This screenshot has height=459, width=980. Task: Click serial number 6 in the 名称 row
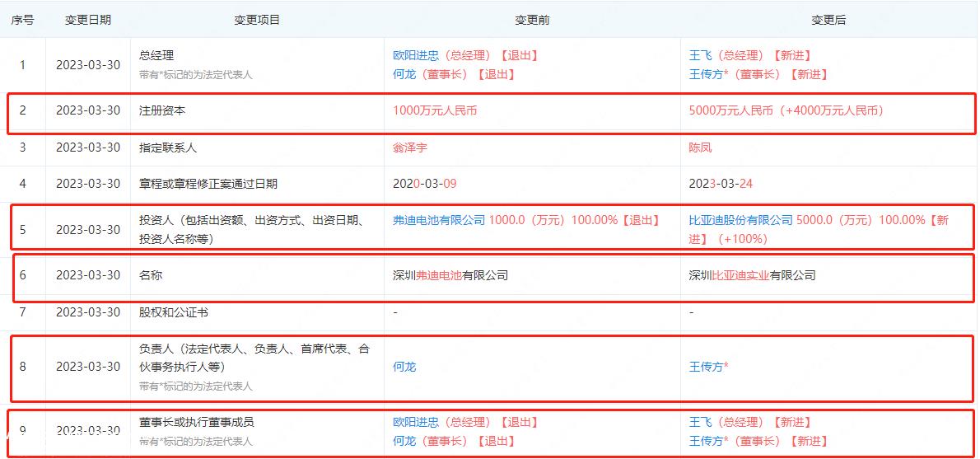pos(22,275)
